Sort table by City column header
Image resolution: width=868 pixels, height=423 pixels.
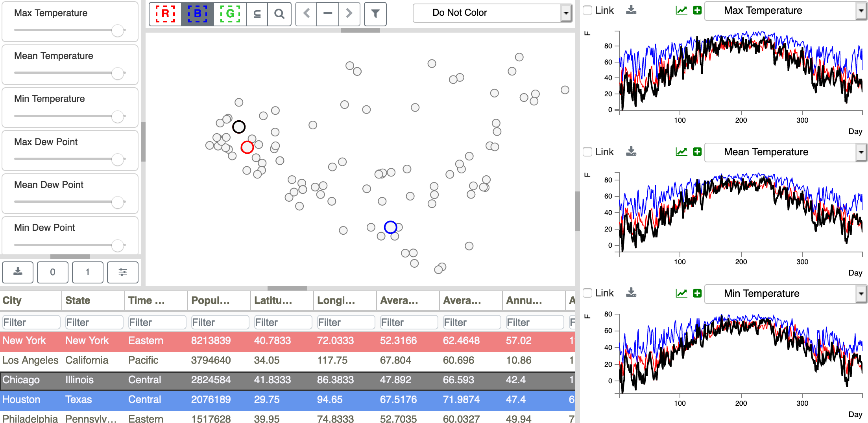click(x=31, y=301)
